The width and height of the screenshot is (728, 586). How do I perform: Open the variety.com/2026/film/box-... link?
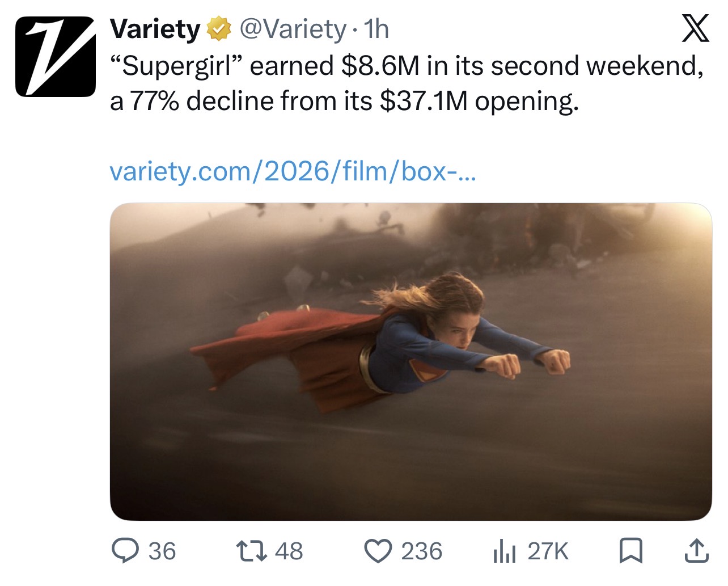[x=293, y=171]
